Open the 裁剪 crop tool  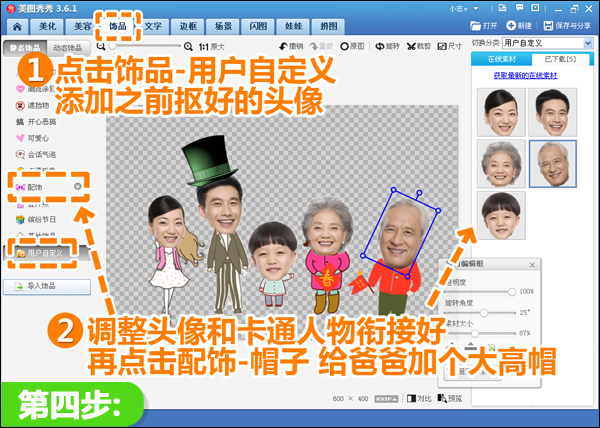419,46
